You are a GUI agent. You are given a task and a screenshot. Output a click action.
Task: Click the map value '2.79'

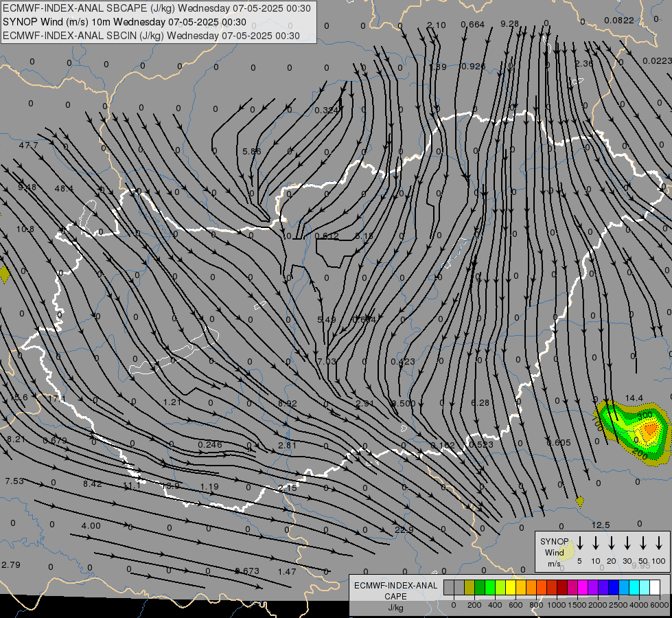[11, 565]
